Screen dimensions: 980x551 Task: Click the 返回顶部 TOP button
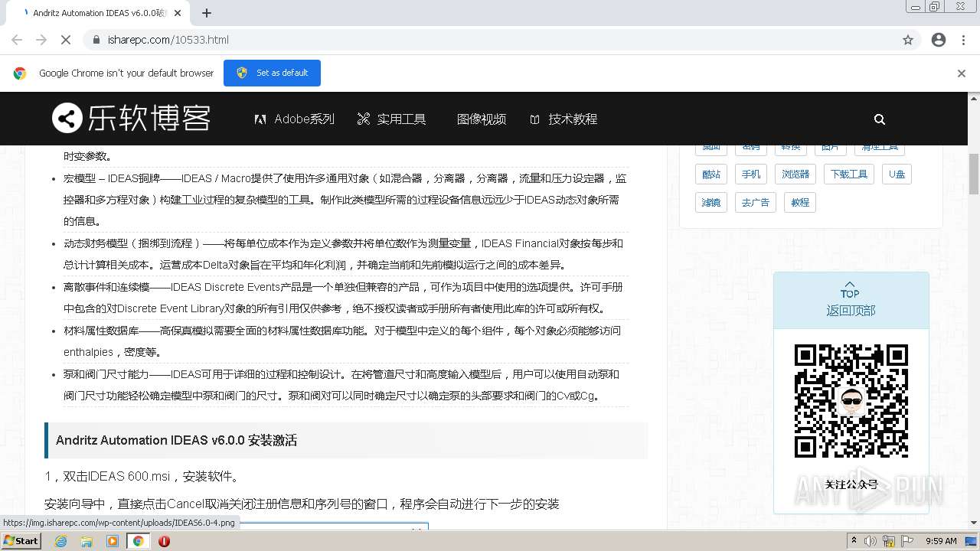[x=851, y=300]
